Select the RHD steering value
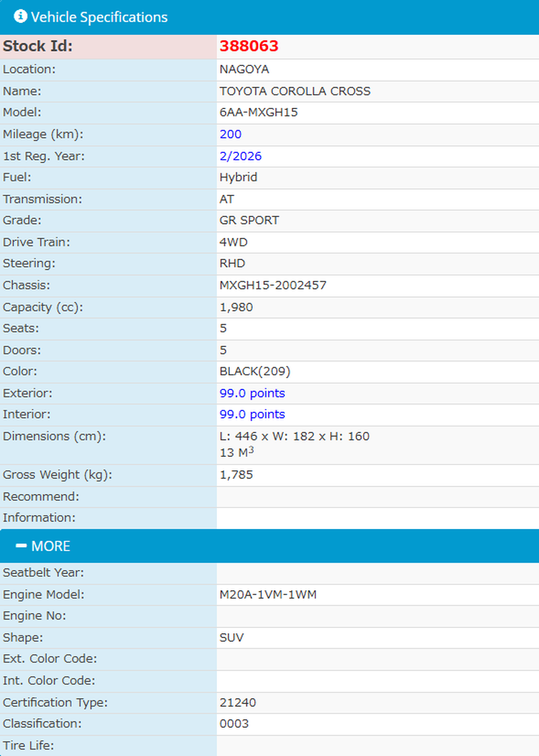 point(232,263)
